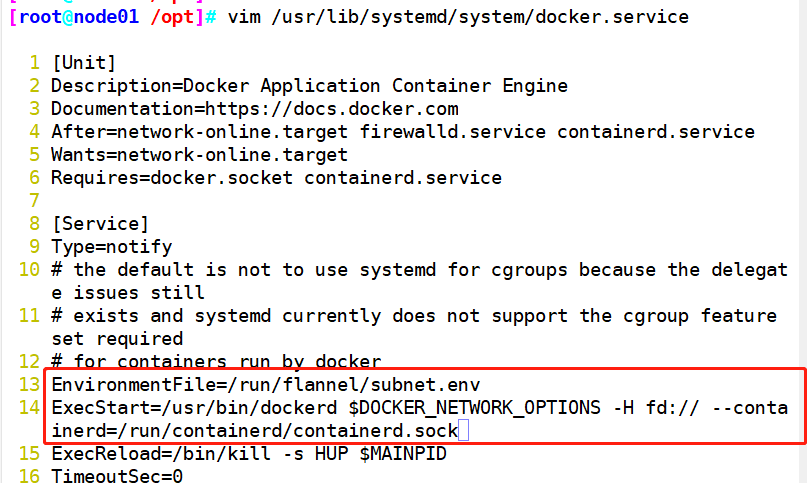
Task: Click the After=network-online.target line
Action: coord(403,132)
